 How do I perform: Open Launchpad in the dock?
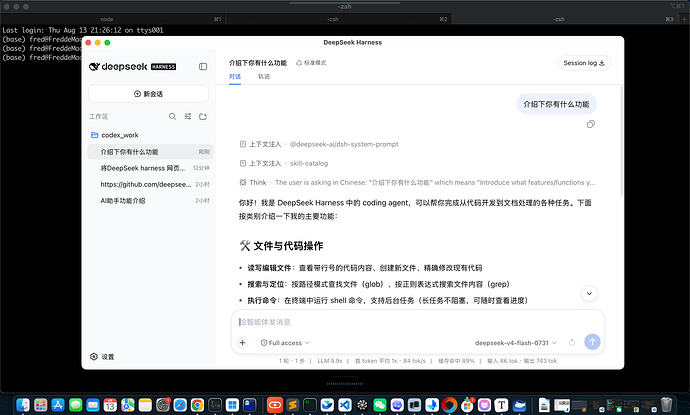pos(40,404)
